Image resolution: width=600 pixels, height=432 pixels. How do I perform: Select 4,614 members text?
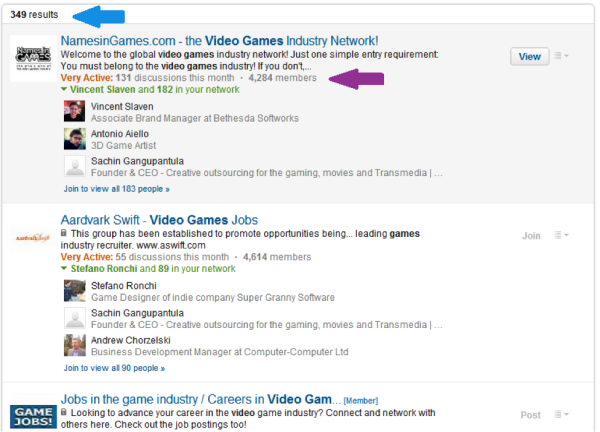277,257
